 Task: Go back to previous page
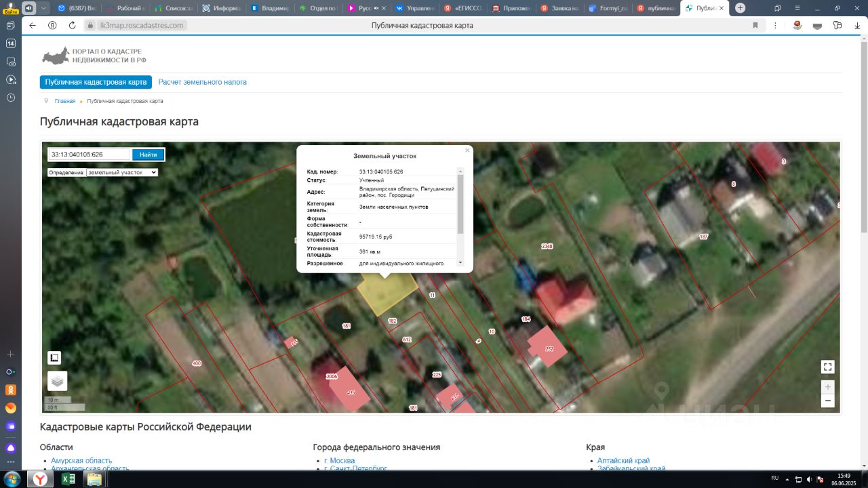pyautogui.click(x=32, y=25)
